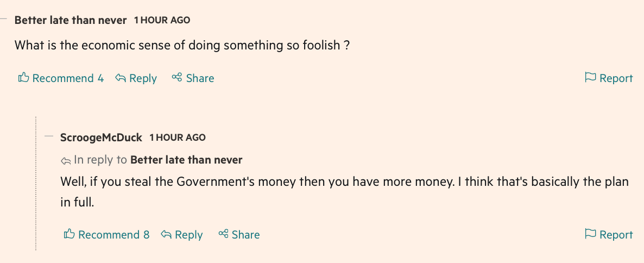Click share icon under ScroogeMcDuck's comment
The image size is (644, 263).
point(223,234)
